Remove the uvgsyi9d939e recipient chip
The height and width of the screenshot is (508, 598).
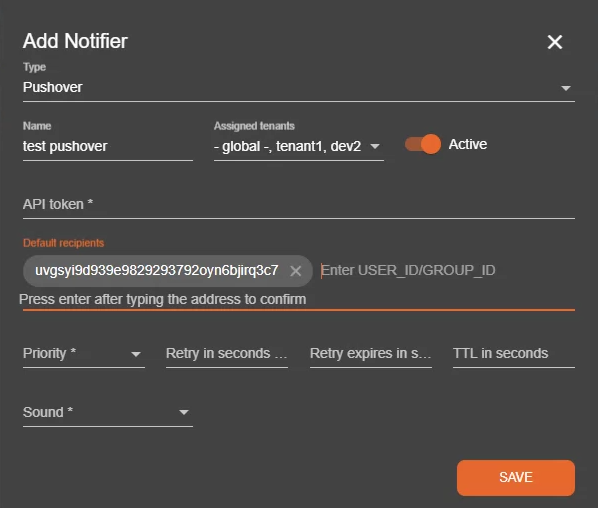[x=296, y=271]
